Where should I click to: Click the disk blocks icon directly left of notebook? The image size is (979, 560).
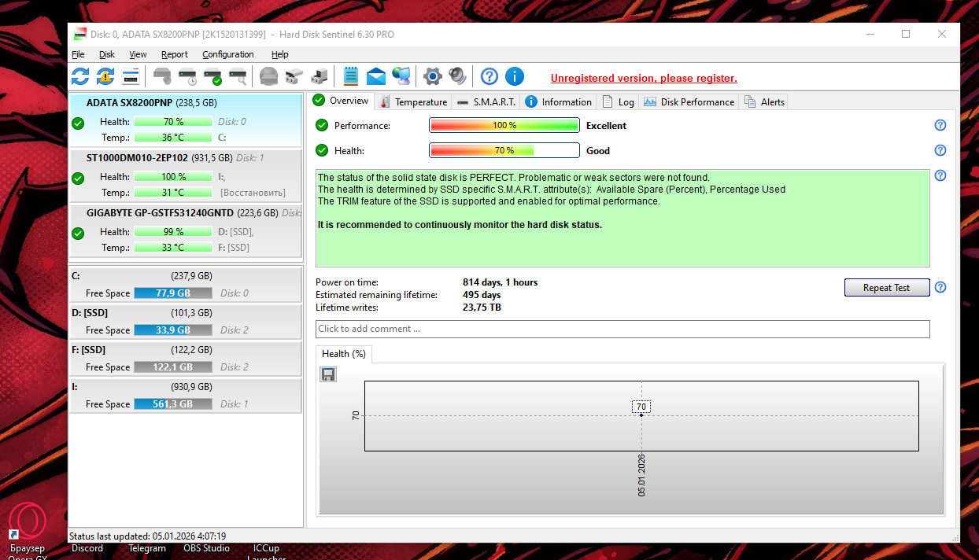[319, 76]
